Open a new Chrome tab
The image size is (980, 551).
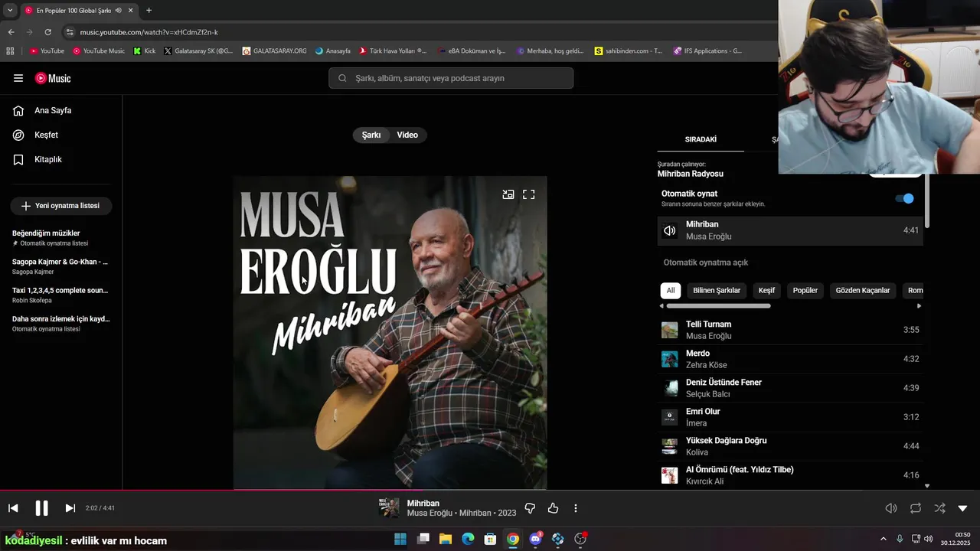149,11
